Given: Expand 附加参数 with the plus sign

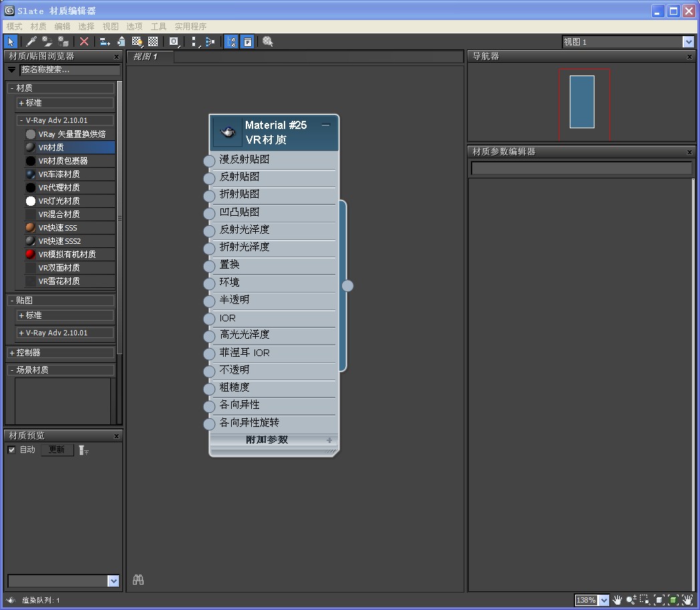Looking at the screenshot, I should pos(329,440).
